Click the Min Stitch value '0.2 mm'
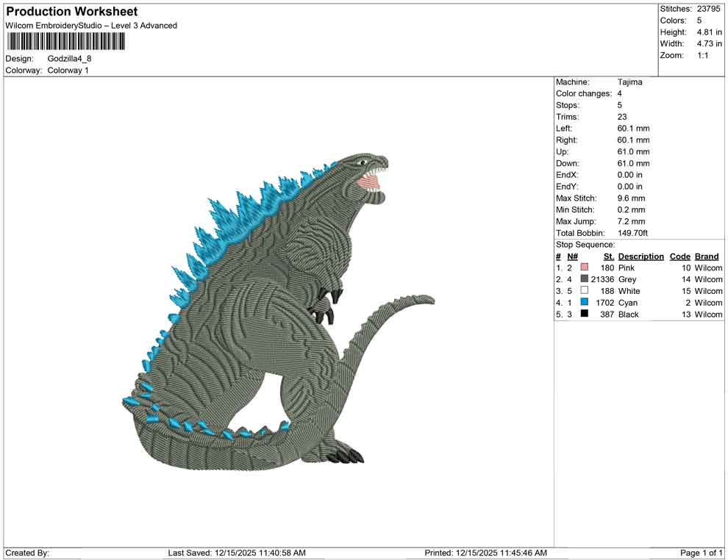The height and width of the screenshot is (560, 728). tap(631, 209)
